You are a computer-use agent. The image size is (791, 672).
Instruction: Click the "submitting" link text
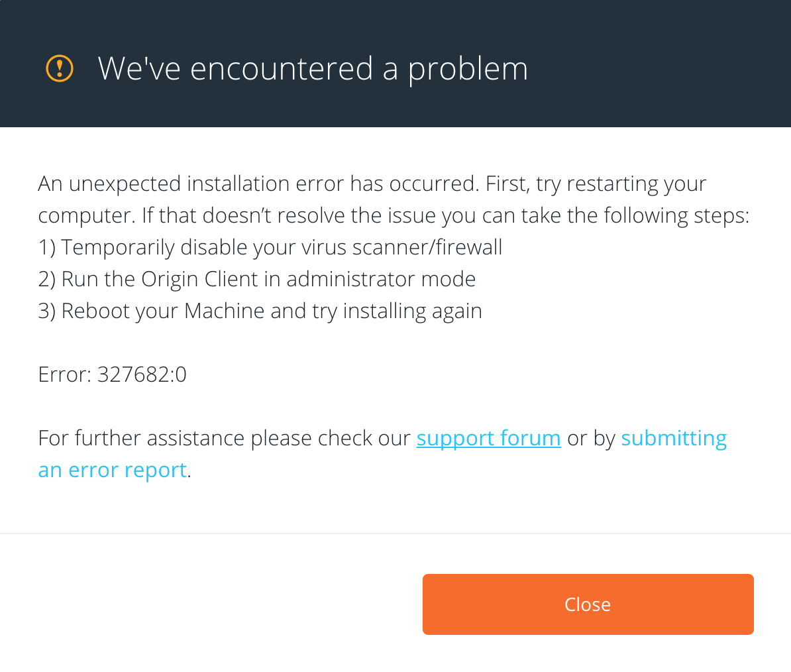(x=673, y=438)
